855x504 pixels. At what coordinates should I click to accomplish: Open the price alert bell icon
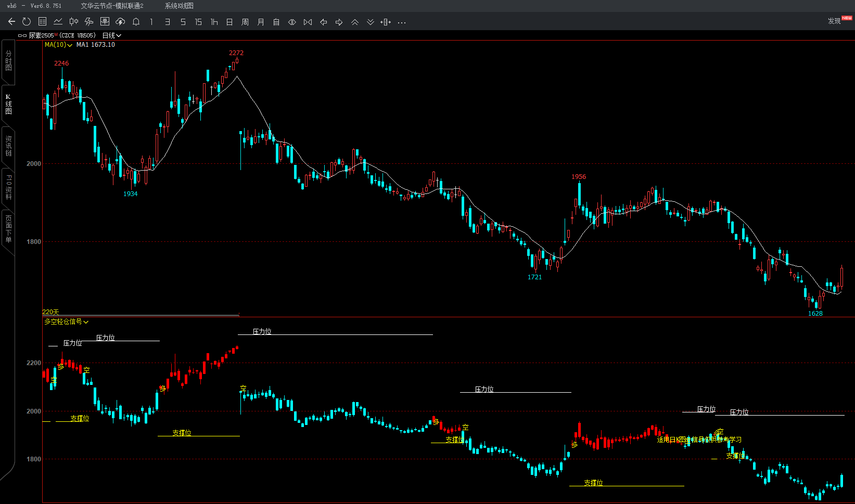coord(136,22)
